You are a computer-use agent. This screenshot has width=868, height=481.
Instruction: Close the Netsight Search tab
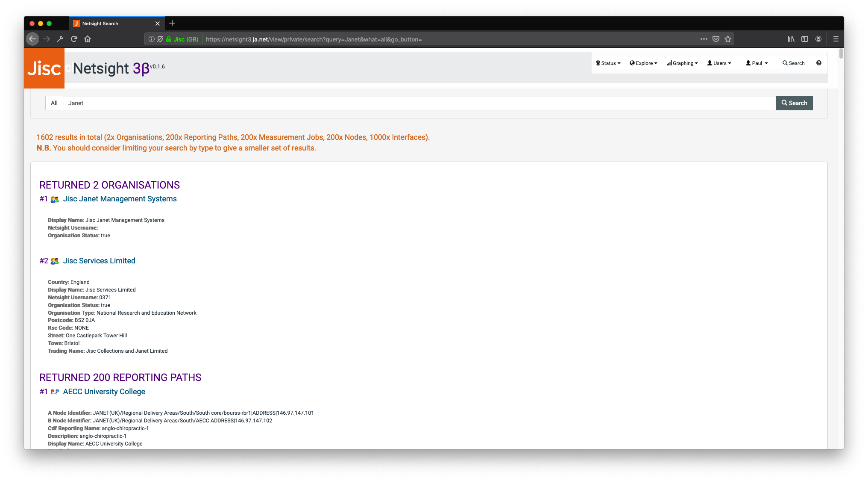point(158,24)
